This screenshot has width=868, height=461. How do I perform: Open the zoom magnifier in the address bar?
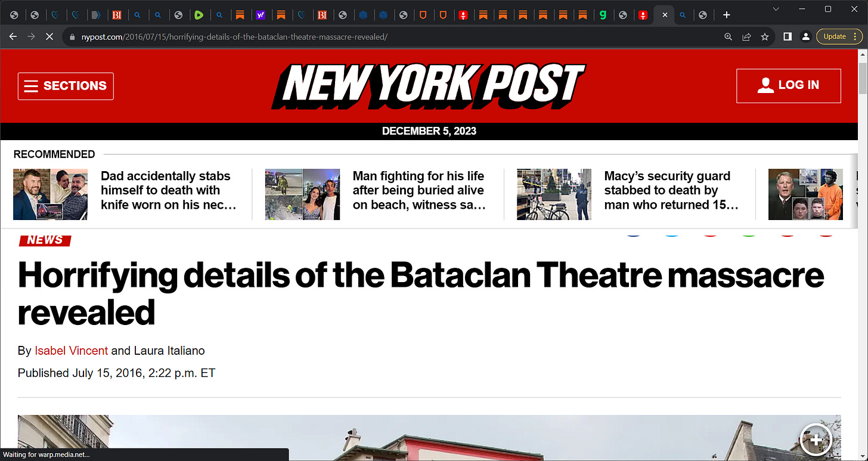click(x=728, y=36)
